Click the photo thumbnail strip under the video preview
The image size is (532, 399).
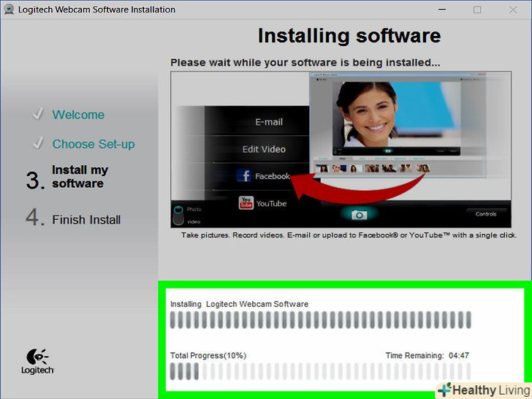click(373, 168)
